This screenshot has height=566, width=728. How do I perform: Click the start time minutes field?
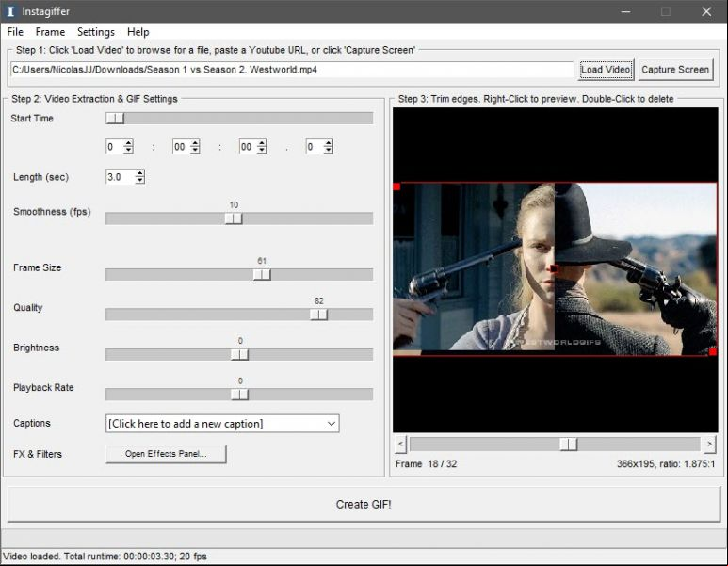click(x=181, y=147)
